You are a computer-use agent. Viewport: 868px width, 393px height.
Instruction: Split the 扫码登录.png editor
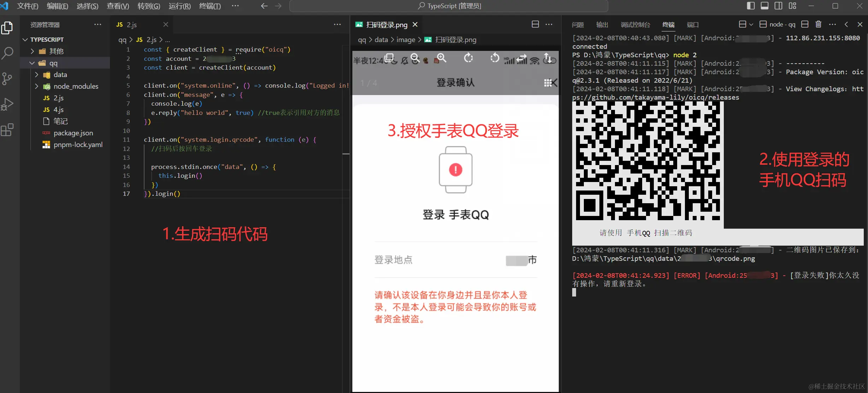pos(535,24)
